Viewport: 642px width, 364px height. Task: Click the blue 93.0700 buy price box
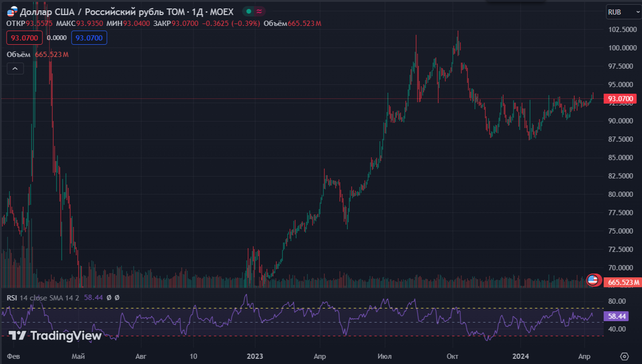[x=90, y=38]
